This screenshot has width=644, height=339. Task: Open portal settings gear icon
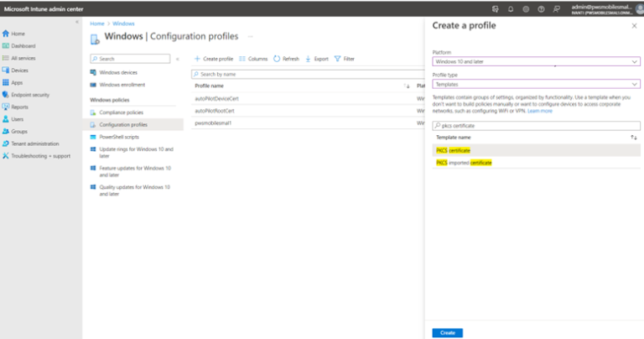coord(526,9)
